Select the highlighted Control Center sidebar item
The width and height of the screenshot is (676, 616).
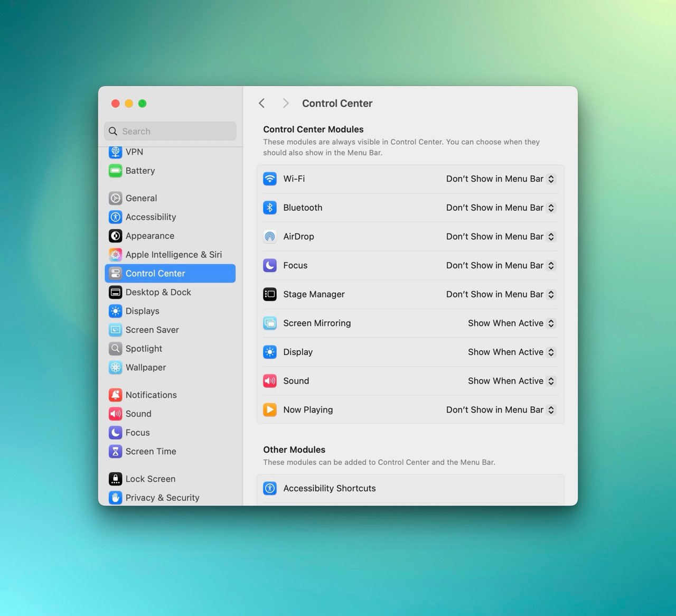click(170, 273)
